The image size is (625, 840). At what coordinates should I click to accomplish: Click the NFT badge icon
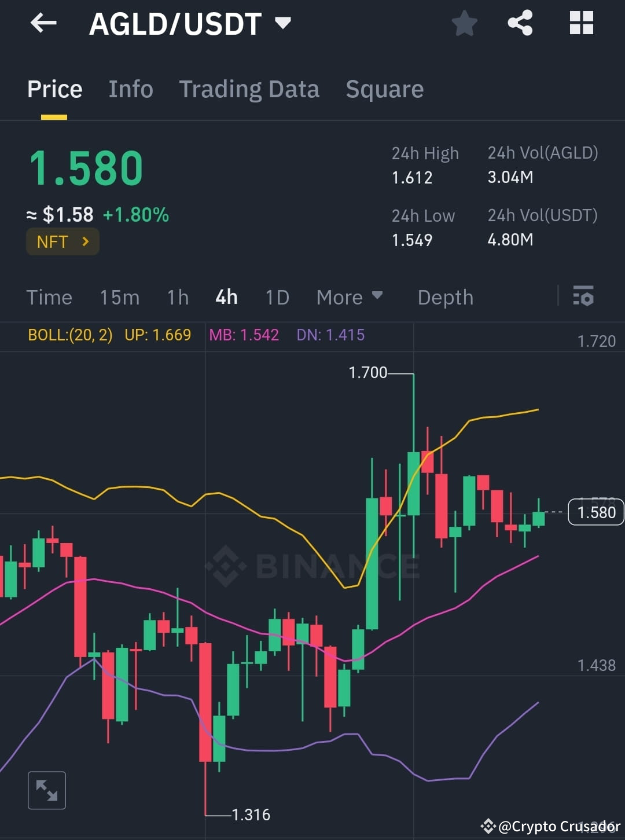click(62, 241)
